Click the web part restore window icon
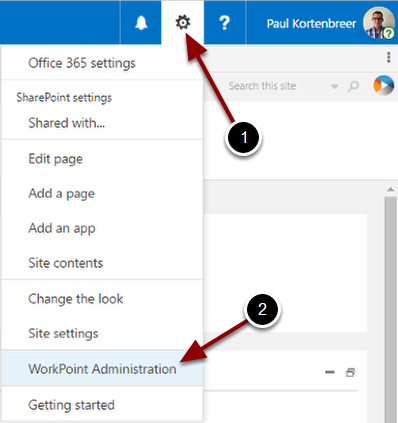The image size is (398, 423). click(x=350, y=372)
